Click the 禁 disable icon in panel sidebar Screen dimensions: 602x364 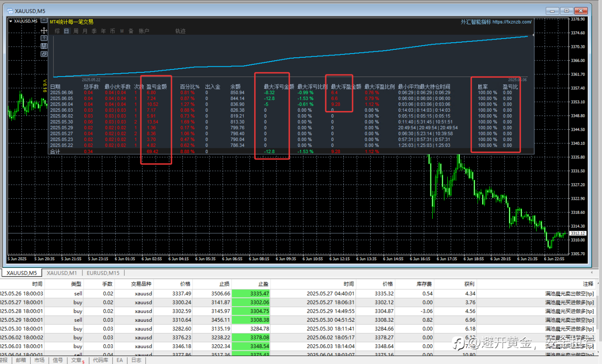tap(44, 46)
